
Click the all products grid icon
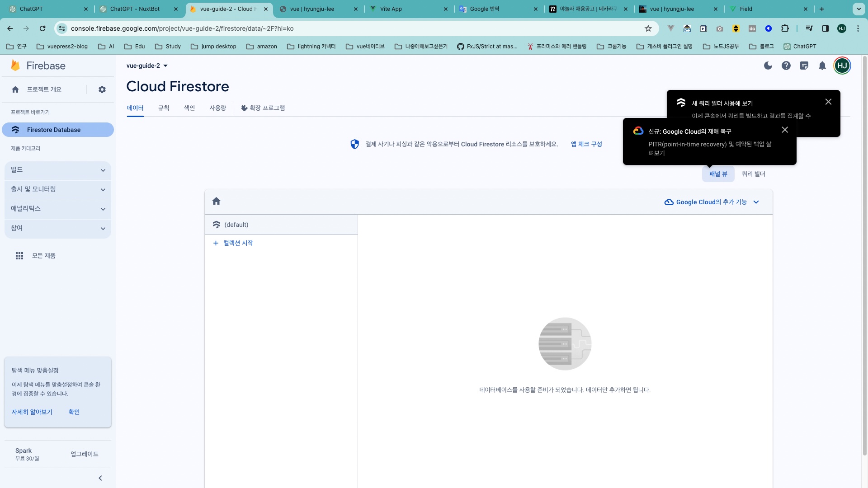tap(19, 256)
